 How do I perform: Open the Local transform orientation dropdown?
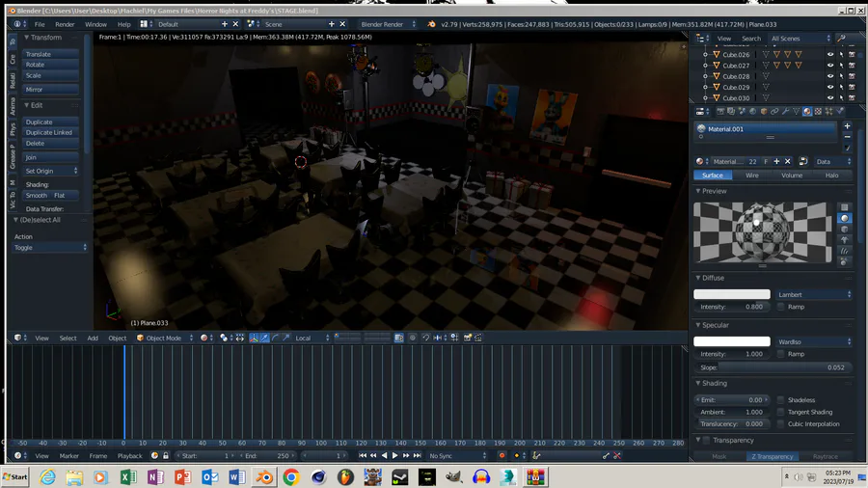312,338
